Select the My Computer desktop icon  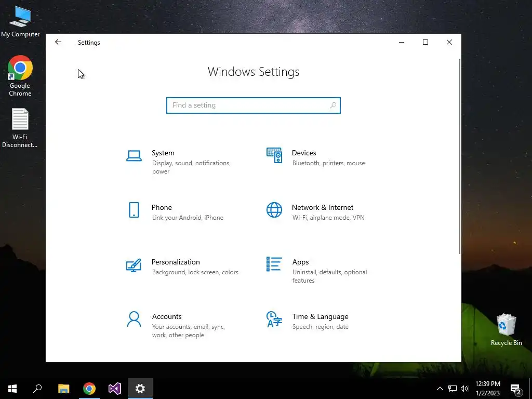point(20,22)
